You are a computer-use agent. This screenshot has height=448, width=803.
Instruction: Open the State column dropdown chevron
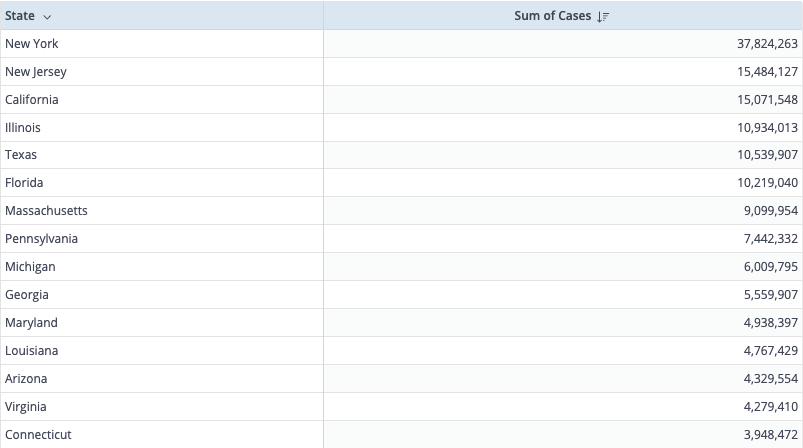point(47,17)
